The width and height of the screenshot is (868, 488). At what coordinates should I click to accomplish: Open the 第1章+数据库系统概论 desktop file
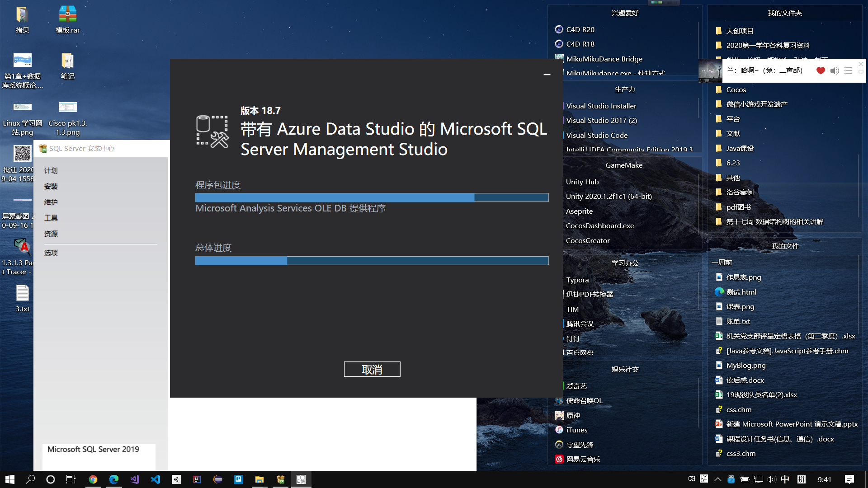point(22,70)
